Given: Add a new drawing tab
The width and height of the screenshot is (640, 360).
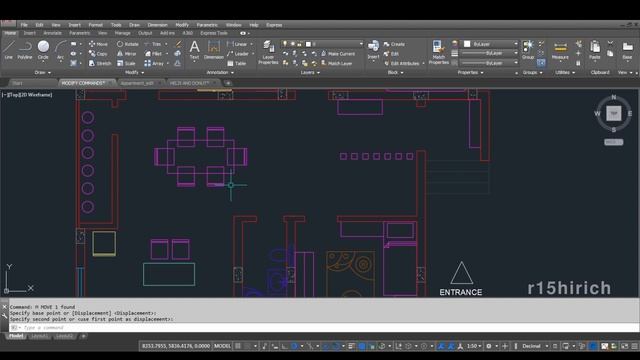Looking at the screenshot, I should (x=228, y=83).
